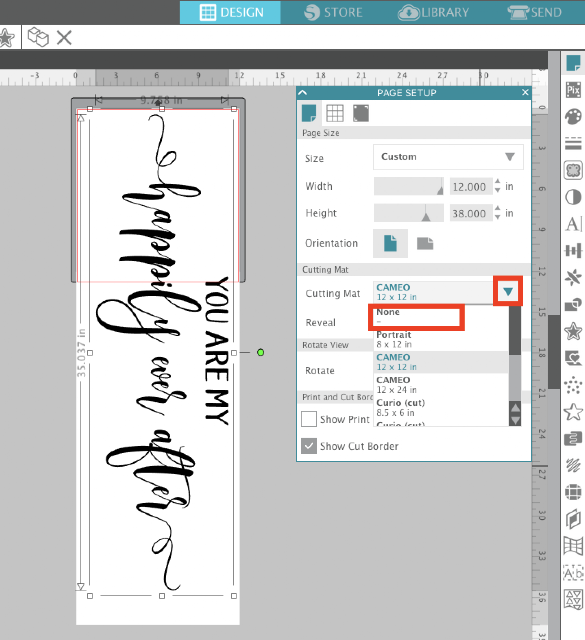This screenshot has height=640, width=585.
Task: Open the half-circle image effects icon
Action: 573,197
